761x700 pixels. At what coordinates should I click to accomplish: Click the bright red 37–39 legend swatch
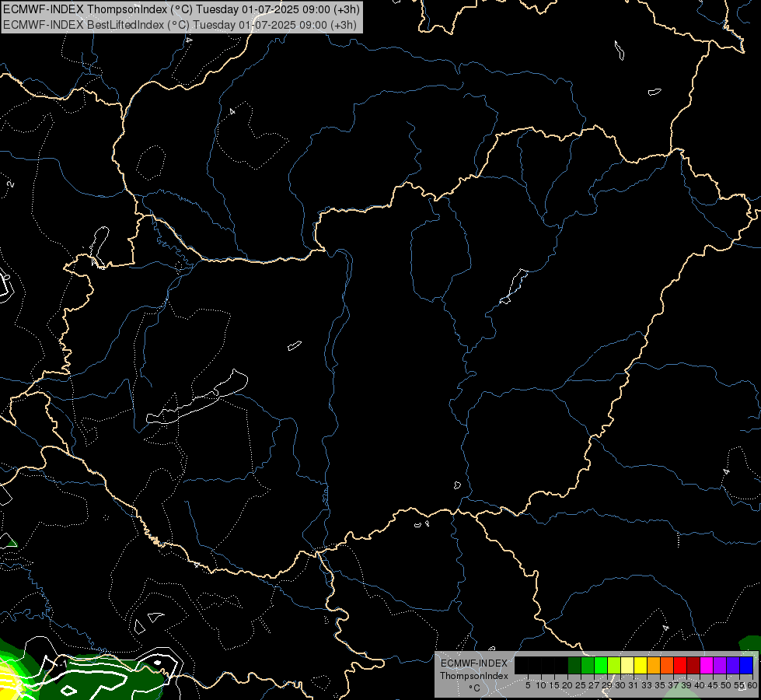tap(680, 665)
